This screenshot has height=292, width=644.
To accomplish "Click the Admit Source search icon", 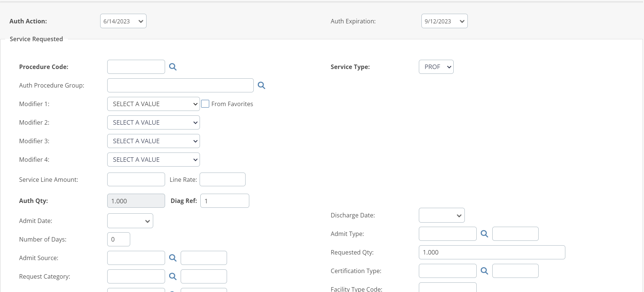I will (172, 258).
